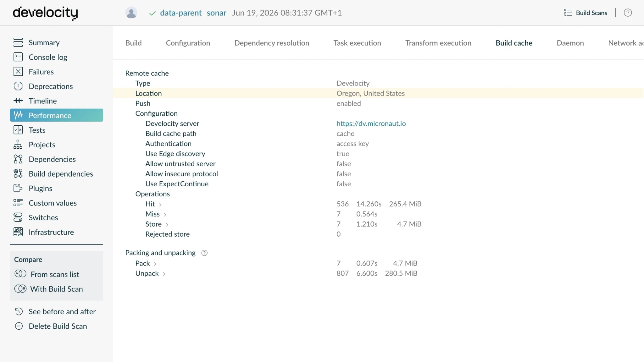The height and width of the screenshot is (362, 644).
Task: Open Console log in sidebar
Action: 48,57
